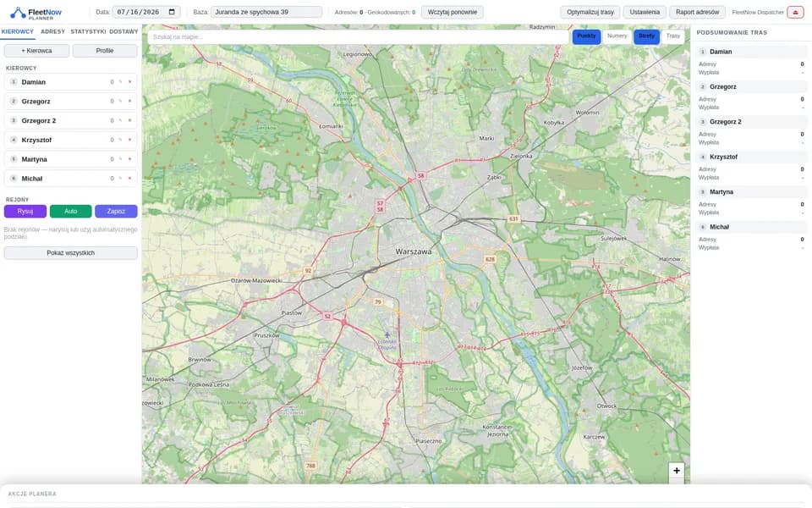This screenshot has height=508, width=812.
Task: Open the Raport adresów button
Action: coord(697,12)
